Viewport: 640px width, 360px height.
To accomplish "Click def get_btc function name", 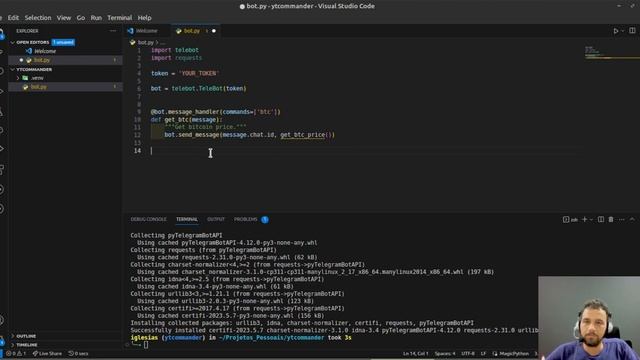I will (176, 120).
